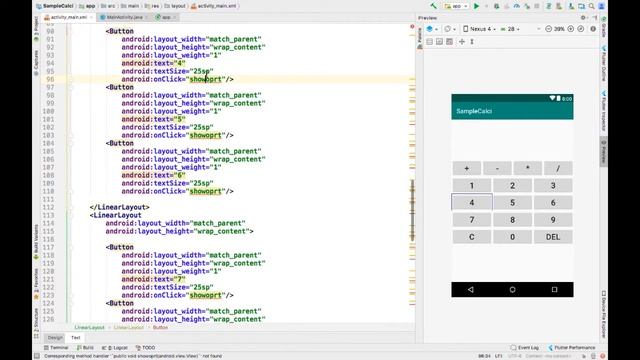This screenshot has width=640, height=360.
Task: Click the res folder breadcrumb
Action: [x=152, y=6]
